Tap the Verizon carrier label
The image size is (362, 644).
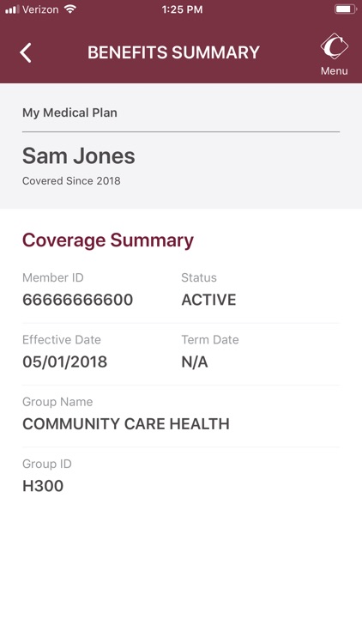tap(40, 9)
